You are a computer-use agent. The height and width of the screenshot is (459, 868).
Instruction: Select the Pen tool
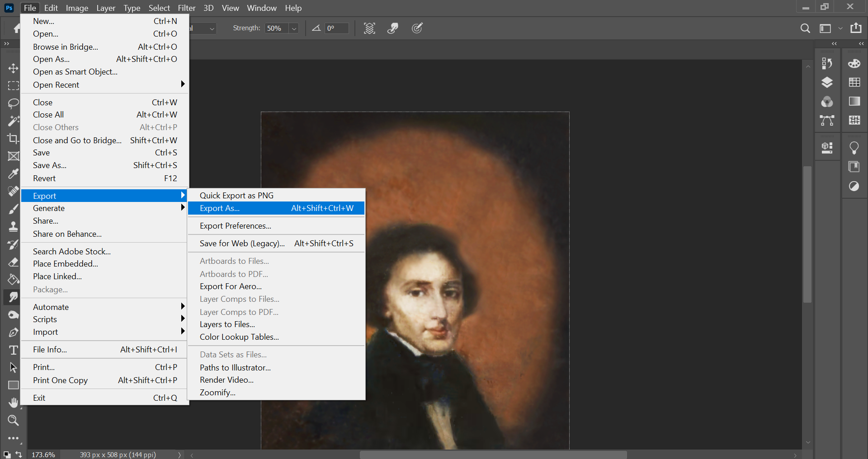13,333
